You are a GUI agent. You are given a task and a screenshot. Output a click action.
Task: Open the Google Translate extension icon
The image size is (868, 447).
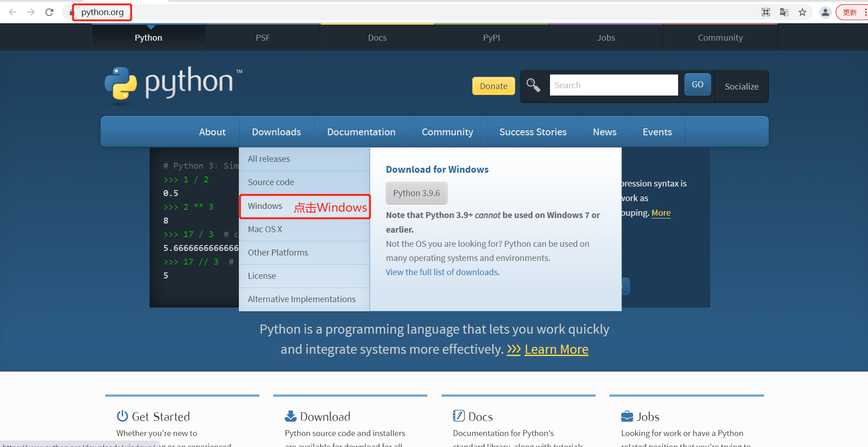click(x=784, y=12)
